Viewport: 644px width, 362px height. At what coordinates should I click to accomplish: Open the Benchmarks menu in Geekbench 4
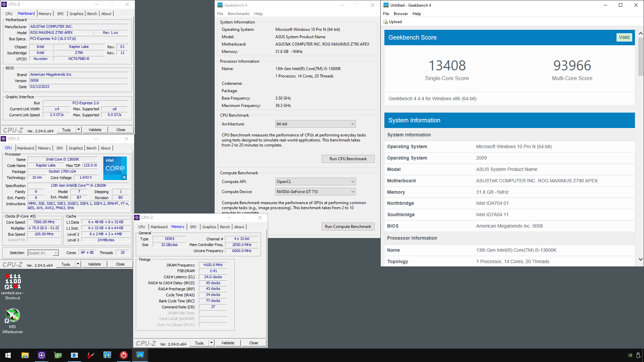coord(238,14)
